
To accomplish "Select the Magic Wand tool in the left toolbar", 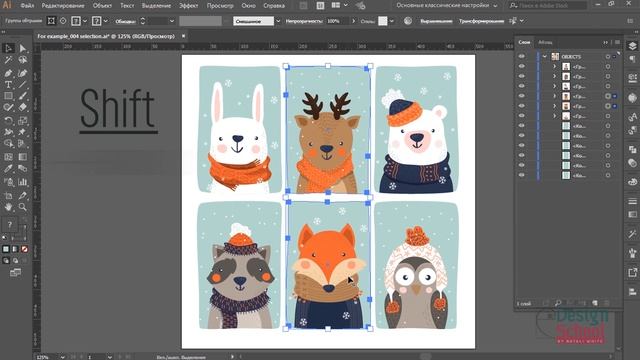I will (8, 60).
